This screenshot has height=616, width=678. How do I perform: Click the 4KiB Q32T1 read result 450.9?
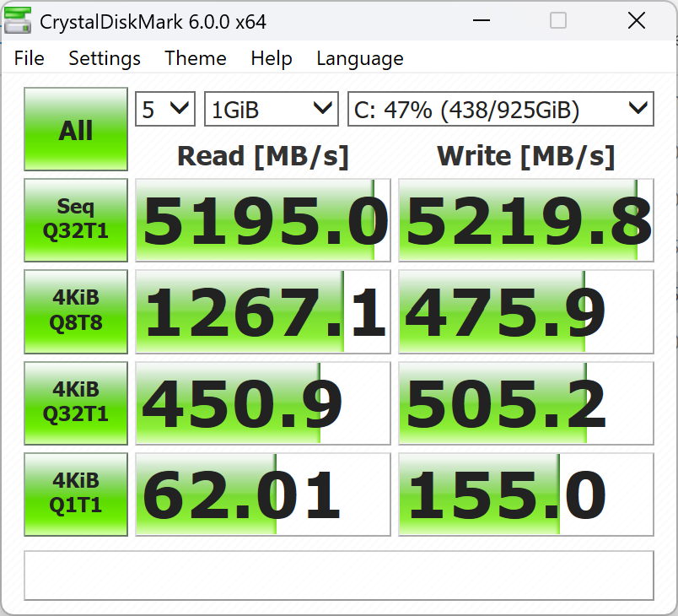point(263,403)
